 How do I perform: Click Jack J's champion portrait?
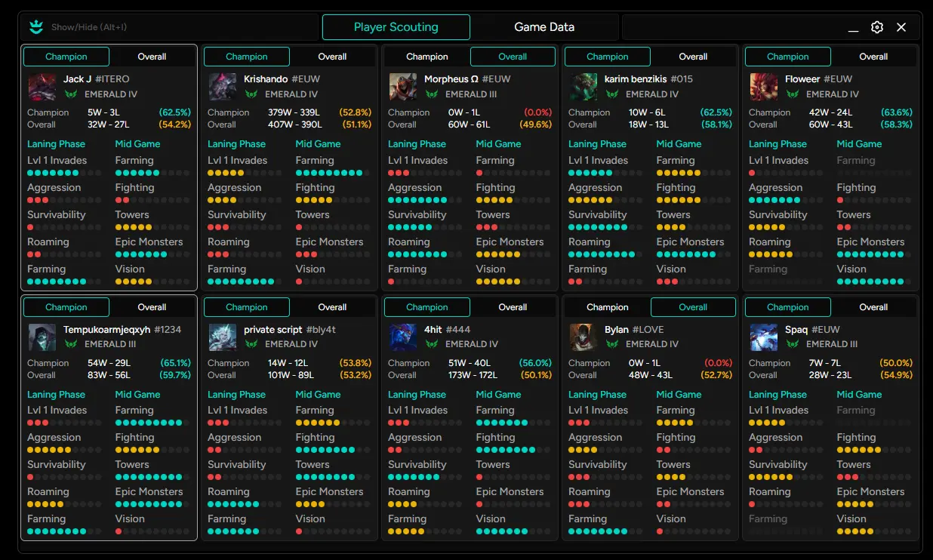coord(42,87)
